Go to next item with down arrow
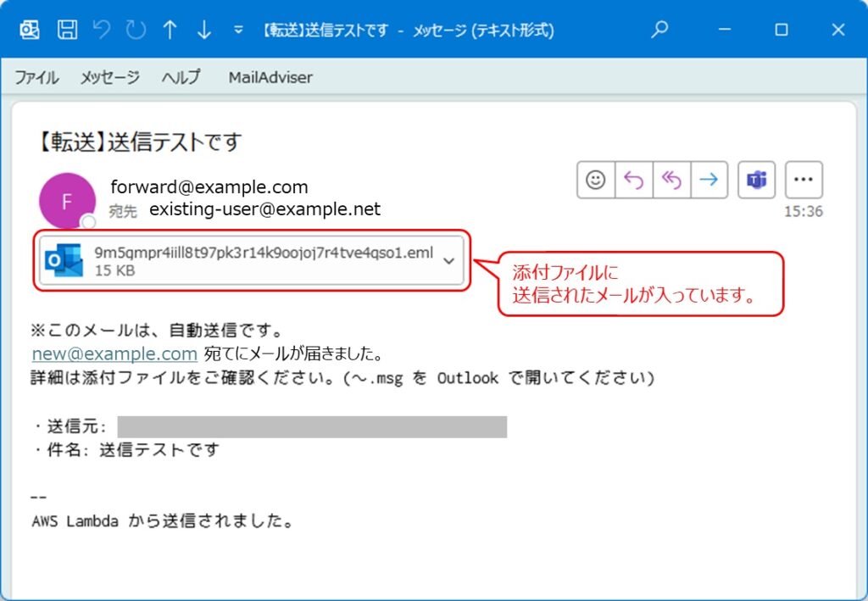The height and width of the screenshot is (601, 868). [x=203, y=30]
